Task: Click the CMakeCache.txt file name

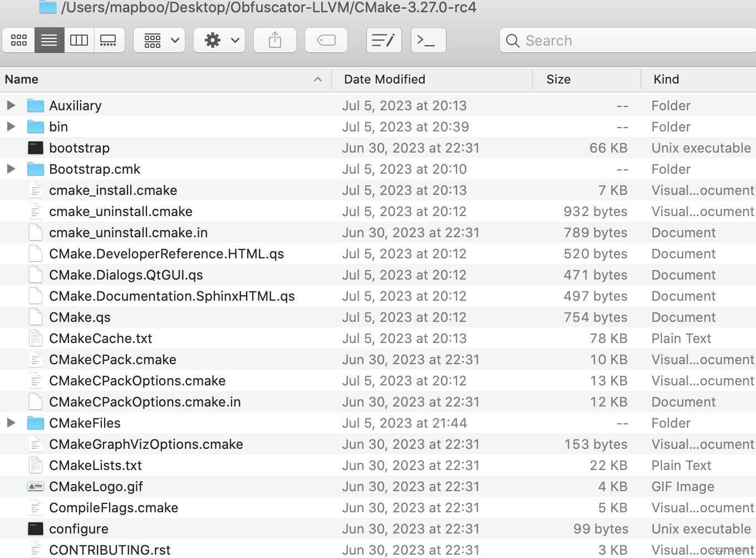Action: [x=101, y=338]
